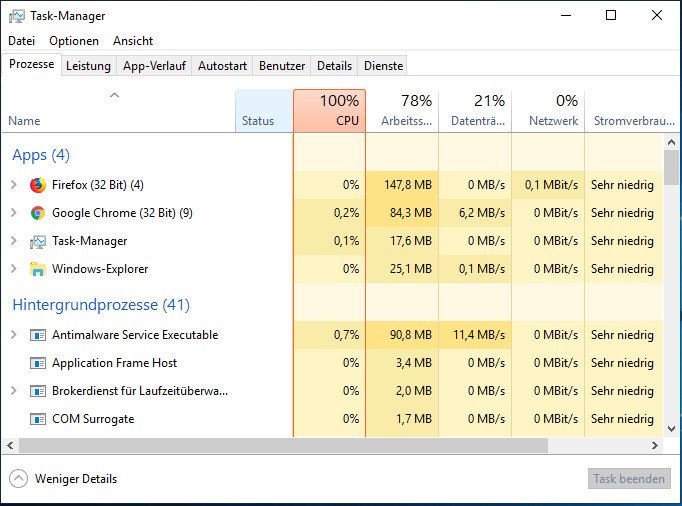Expand the Google Chrome (32 Bit) group

click(x=13, y=213)
